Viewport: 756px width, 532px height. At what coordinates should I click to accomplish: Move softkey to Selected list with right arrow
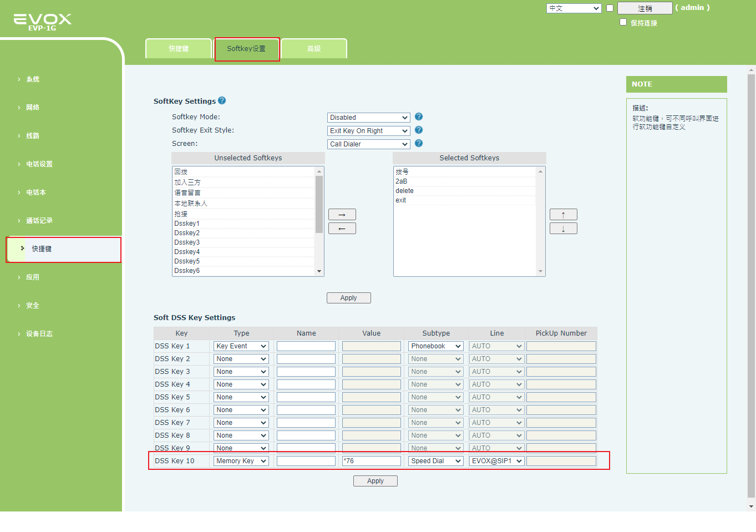click(342, 215)
